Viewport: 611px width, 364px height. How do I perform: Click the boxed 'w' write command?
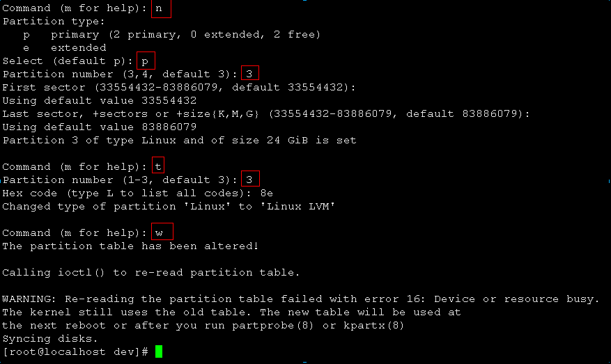pos(162,232)
